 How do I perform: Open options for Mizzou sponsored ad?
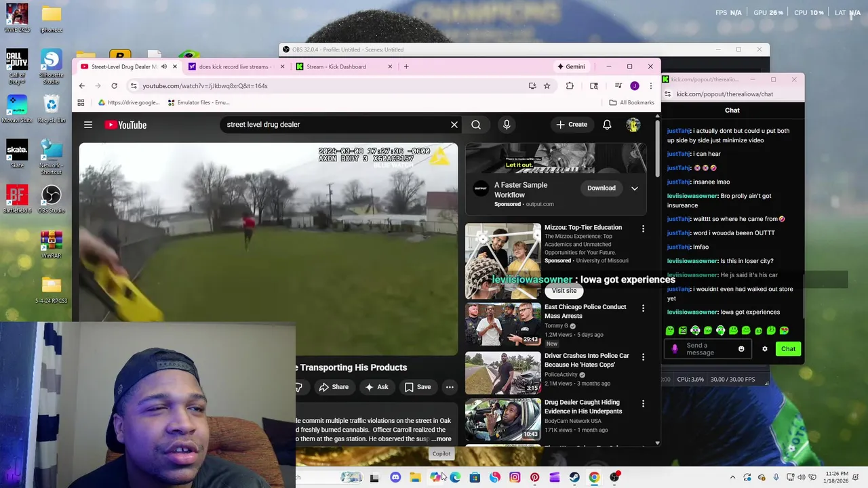point(643,228)
